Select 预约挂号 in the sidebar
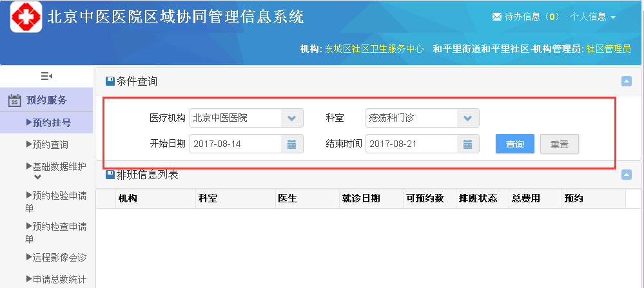Viewport: 644px width, 288px height. pyautogui.click(x=48, y=122)
